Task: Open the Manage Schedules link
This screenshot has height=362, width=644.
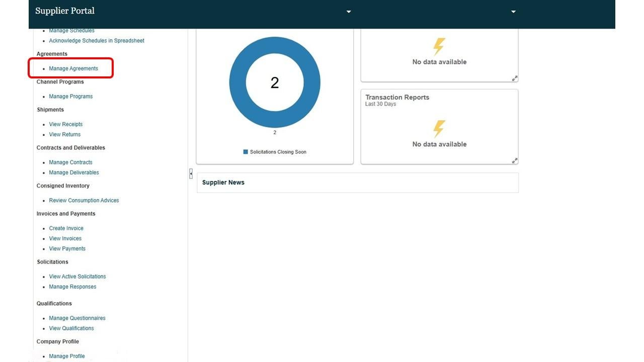Action: tap(71, 31)
